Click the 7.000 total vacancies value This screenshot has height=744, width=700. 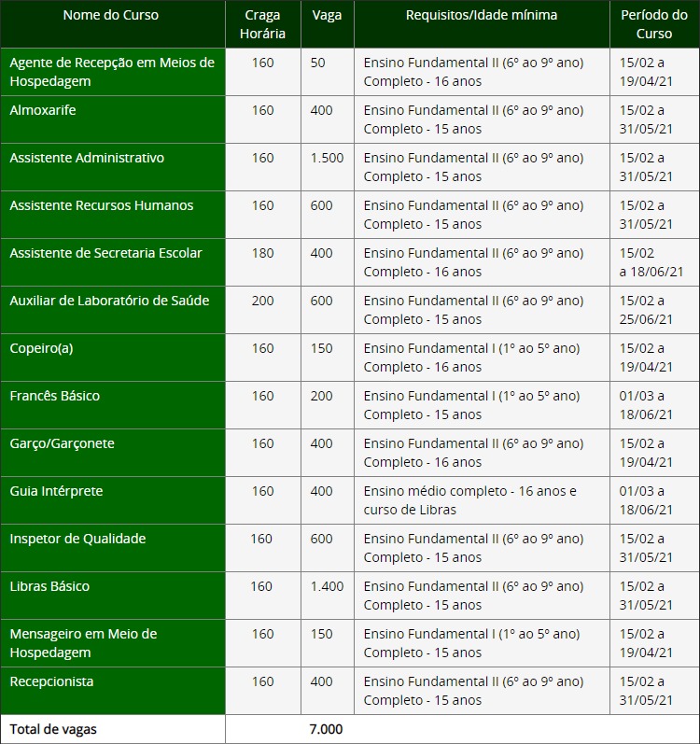click(x=326, y=729)
